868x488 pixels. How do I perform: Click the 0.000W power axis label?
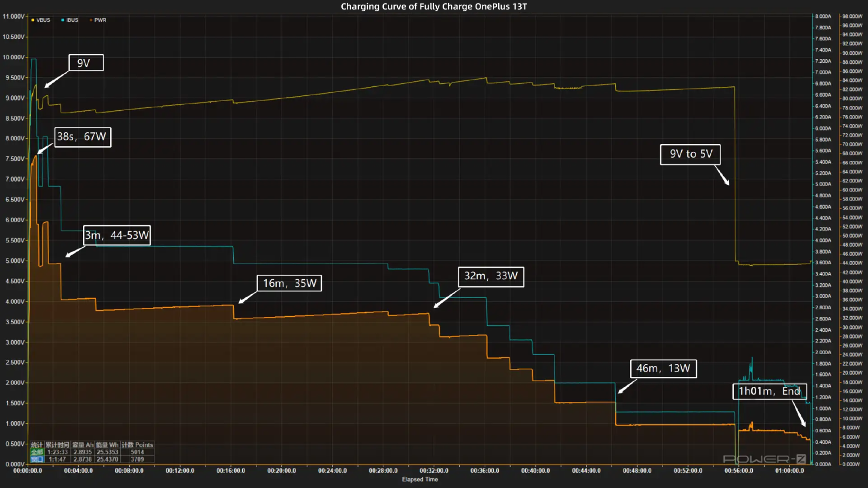pos(851,464)
